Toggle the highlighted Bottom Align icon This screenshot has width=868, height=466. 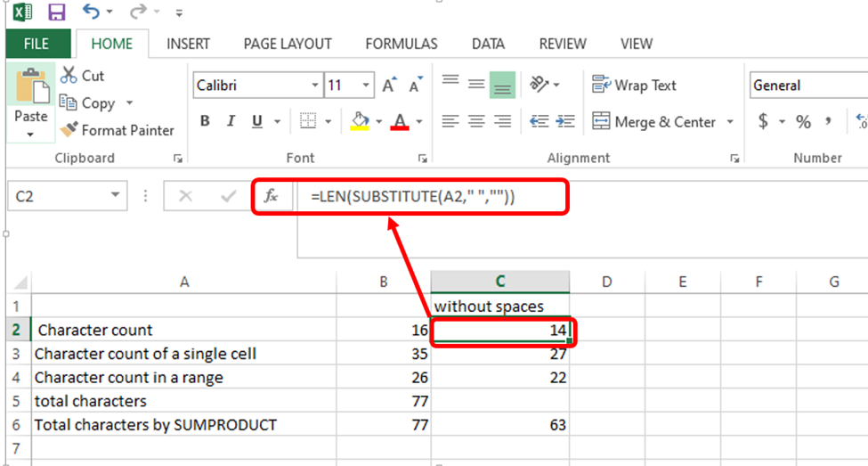[502, 85]
